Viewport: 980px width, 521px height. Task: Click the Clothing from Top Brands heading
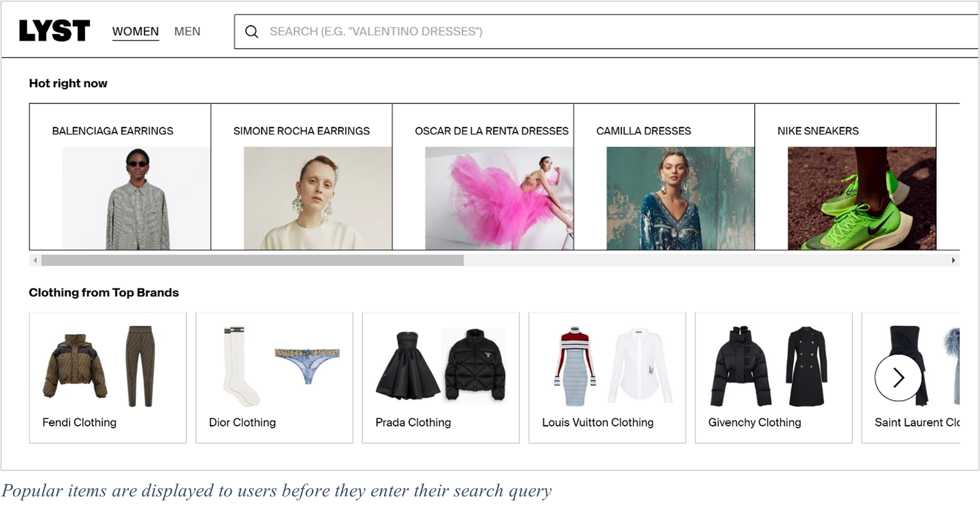click(104, 293)
